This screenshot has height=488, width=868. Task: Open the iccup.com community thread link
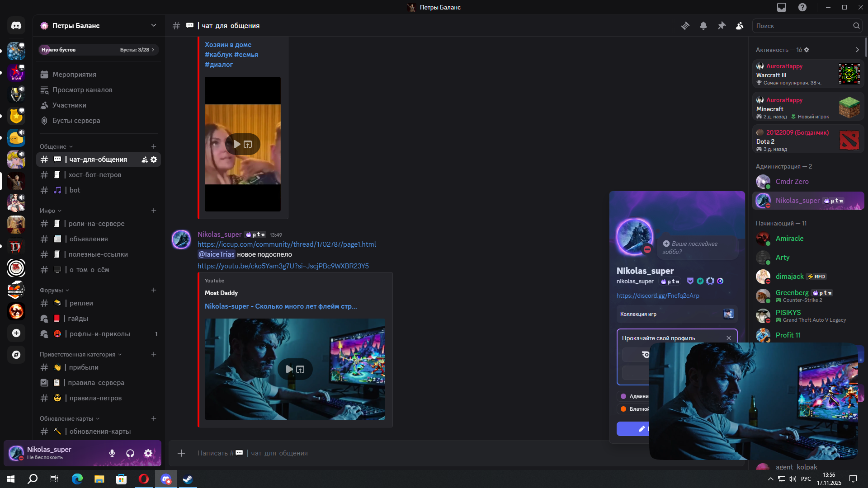pos(287,244)
